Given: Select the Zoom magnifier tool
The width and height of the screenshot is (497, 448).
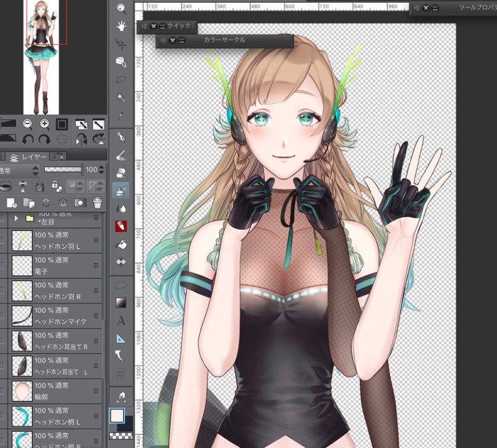Looking at the screenshot, I should [121, 9].
